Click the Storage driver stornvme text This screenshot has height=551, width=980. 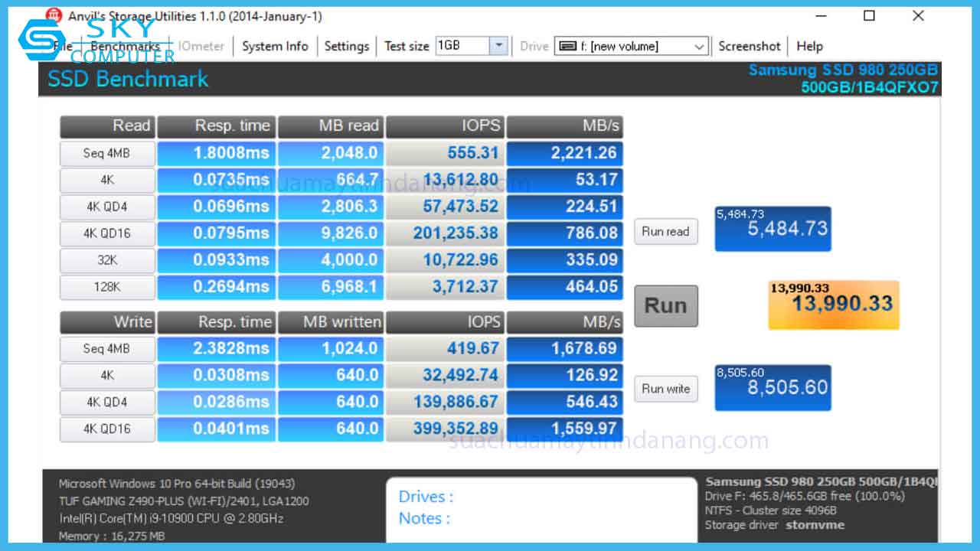coord(775,525)
